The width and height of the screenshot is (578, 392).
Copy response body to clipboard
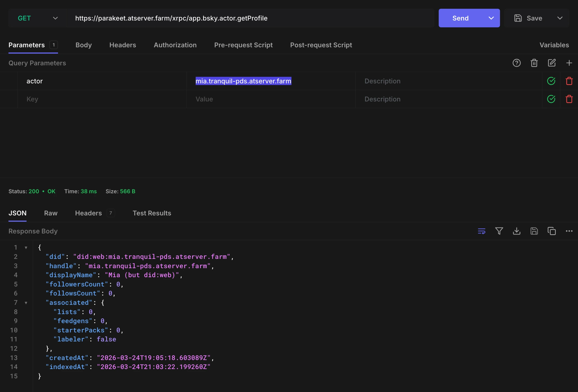[x=551, y=231]
